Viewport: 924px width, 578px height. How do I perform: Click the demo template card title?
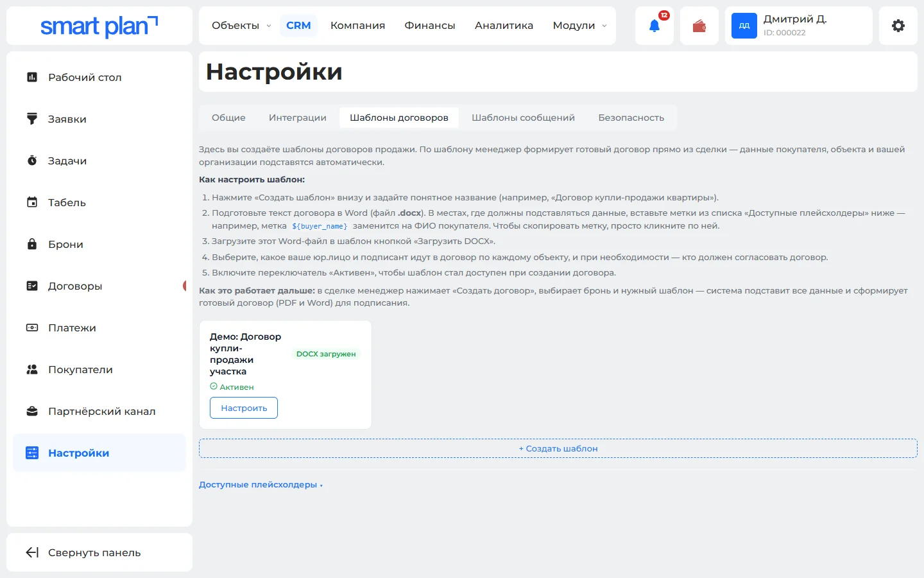click(x=246, y=354)
